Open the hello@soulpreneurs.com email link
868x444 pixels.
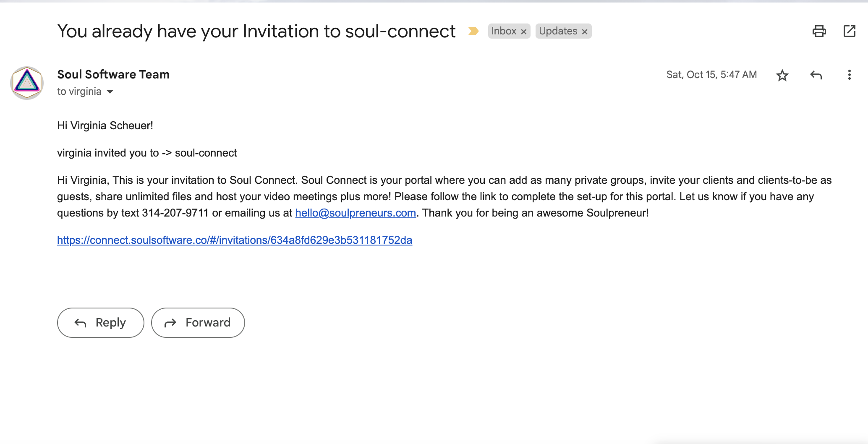click(x=356, y=213)
